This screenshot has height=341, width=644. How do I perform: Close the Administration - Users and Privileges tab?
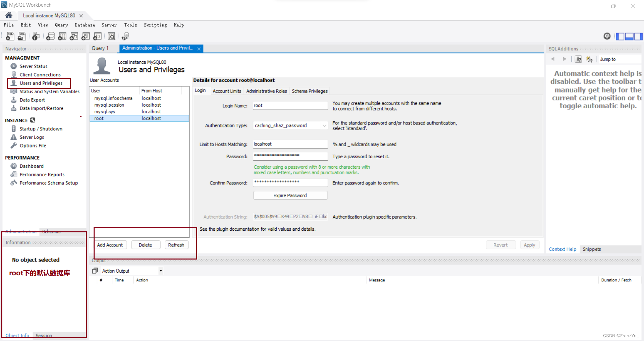pyautogui.click(x=199, y=49)
